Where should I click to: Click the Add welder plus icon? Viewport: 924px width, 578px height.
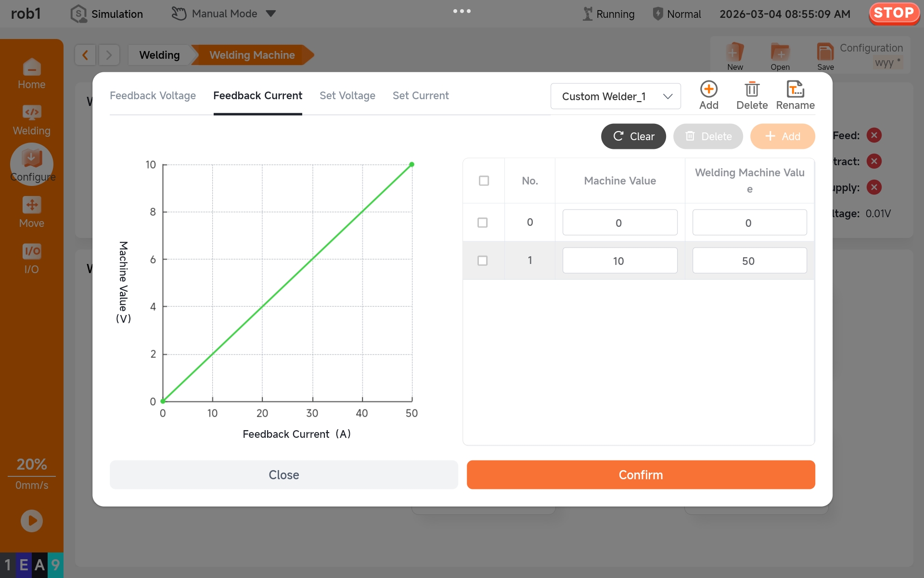[x=708, y=90]
